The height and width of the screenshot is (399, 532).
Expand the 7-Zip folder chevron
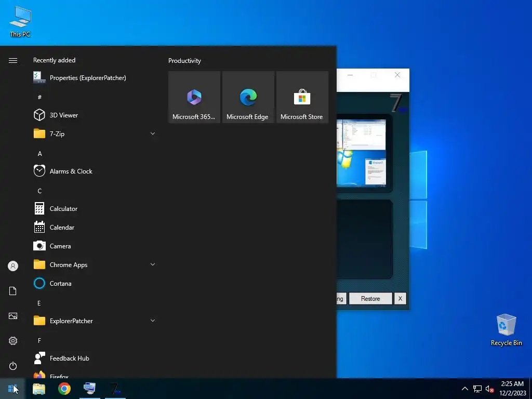click(153, 134)
